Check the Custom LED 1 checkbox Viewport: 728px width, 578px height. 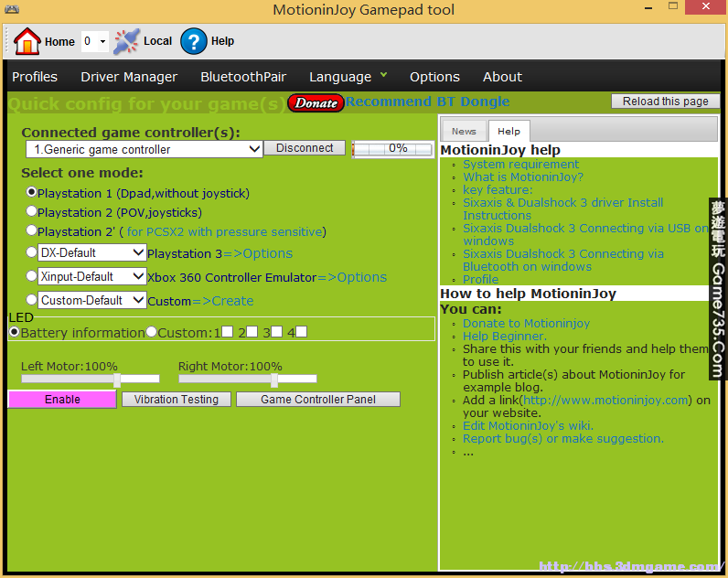tap(227, 332)
